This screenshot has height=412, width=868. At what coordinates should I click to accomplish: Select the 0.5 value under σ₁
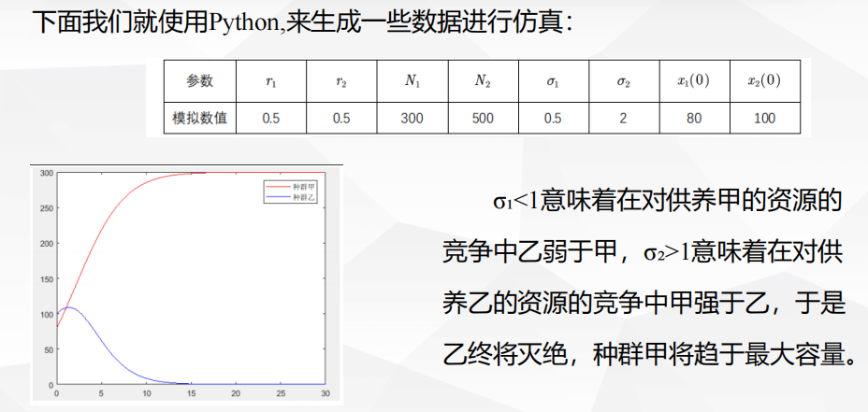[x=554, y=118]
